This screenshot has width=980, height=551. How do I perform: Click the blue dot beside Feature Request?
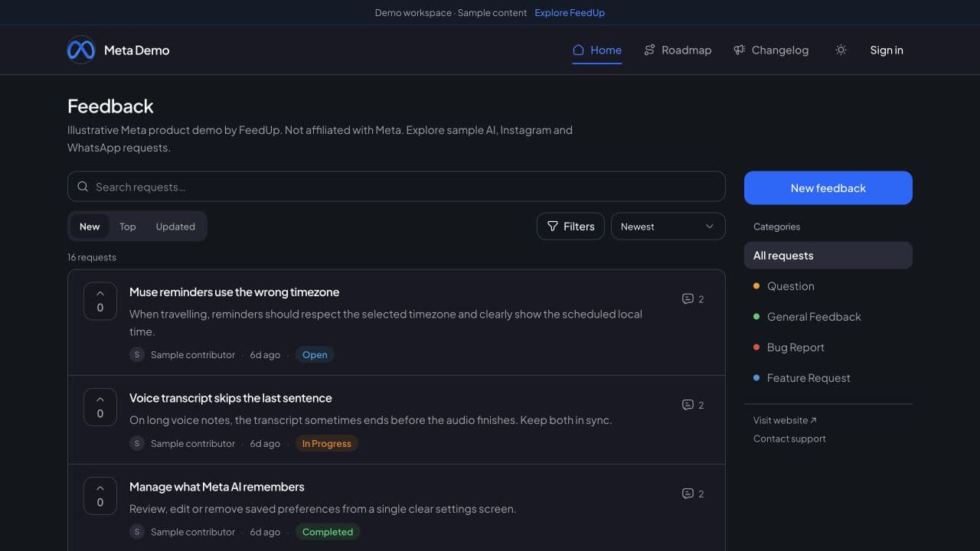tap(756, 378)
